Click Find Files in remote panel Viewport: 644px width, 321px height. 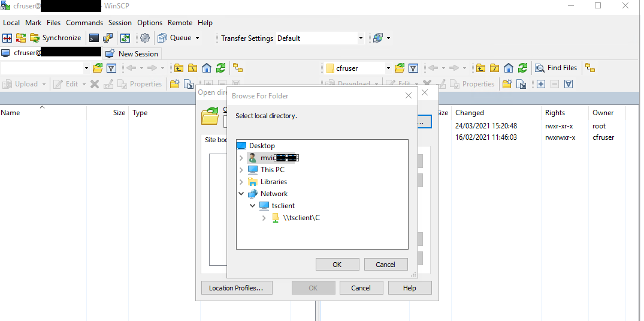(x=556, y=68)
